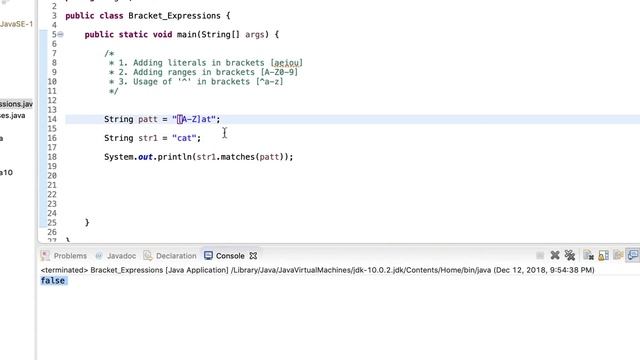
Task: Click line number 14 in the gutter
Action: point(52,119)
